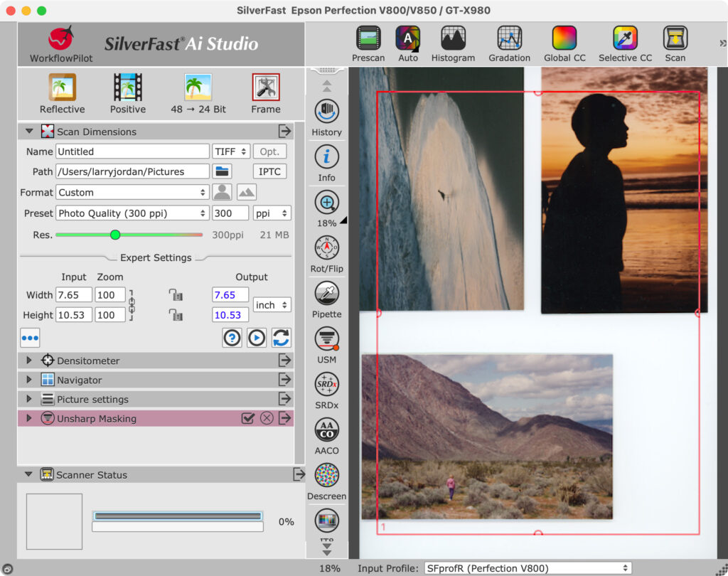Toggle the Unsharp Masking checkbox
This screenshot has height=576, width=728.
(248, 419)
